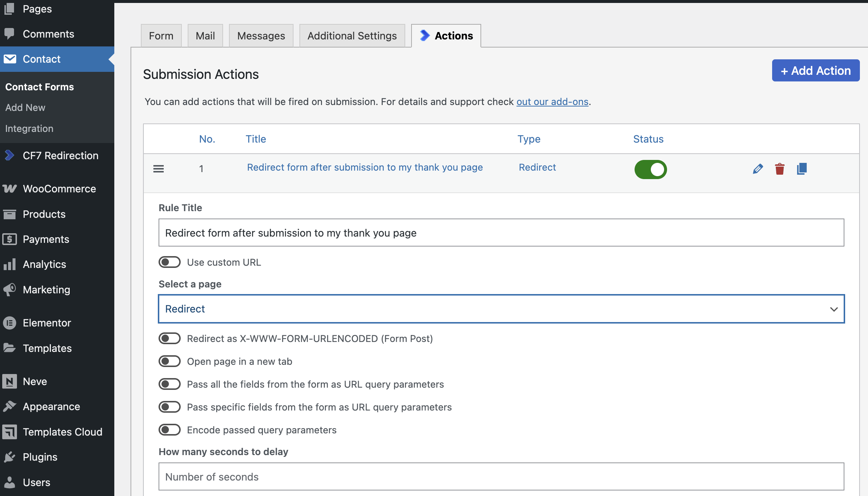Screen dimensions: 868x496
Task: Enable Encode passed query parameters switch
Action: (170, 430)
